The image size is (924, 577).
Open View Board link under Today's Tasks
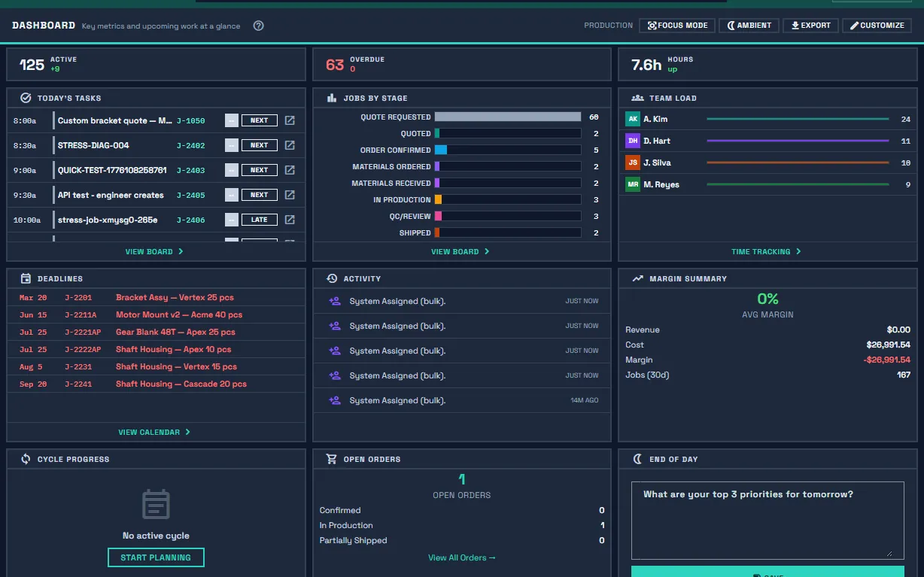[x=154, y=251]
